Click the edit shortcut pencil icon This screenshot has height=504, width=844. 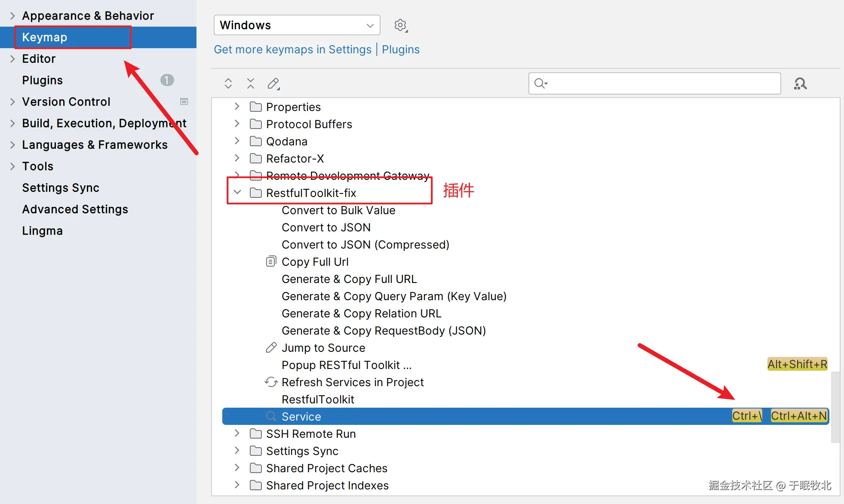273,83
